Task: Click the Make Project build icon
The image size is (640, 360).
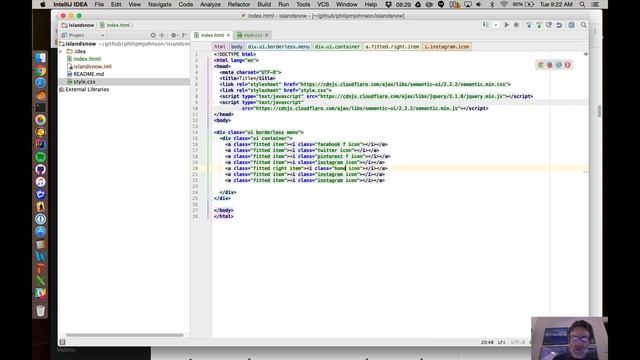Action: [x=486, y=25]
